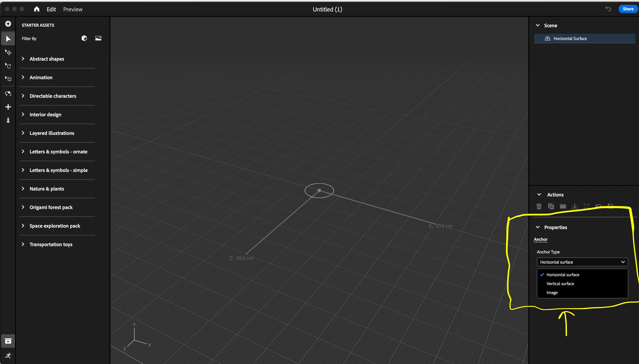Filter starter assets by 3D models
The width and height of the screenshot is (639, 364).
pyautogui.click(x=84, y=38)
